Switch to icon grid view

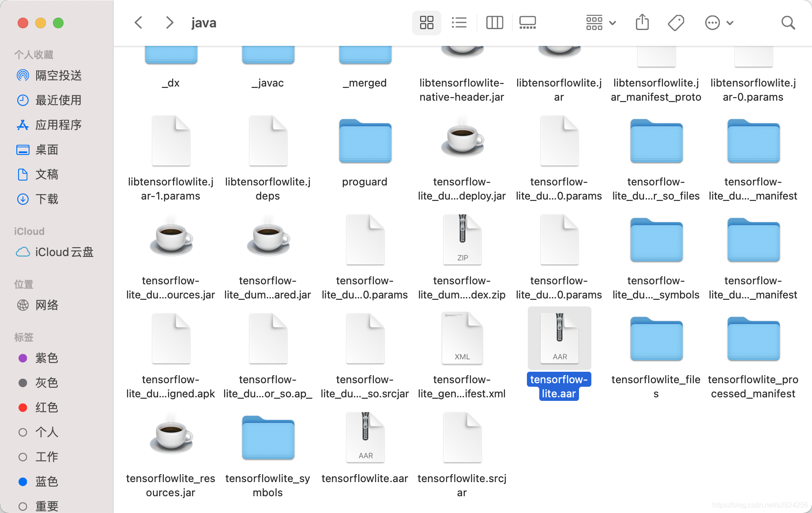[x=427, y=23]
